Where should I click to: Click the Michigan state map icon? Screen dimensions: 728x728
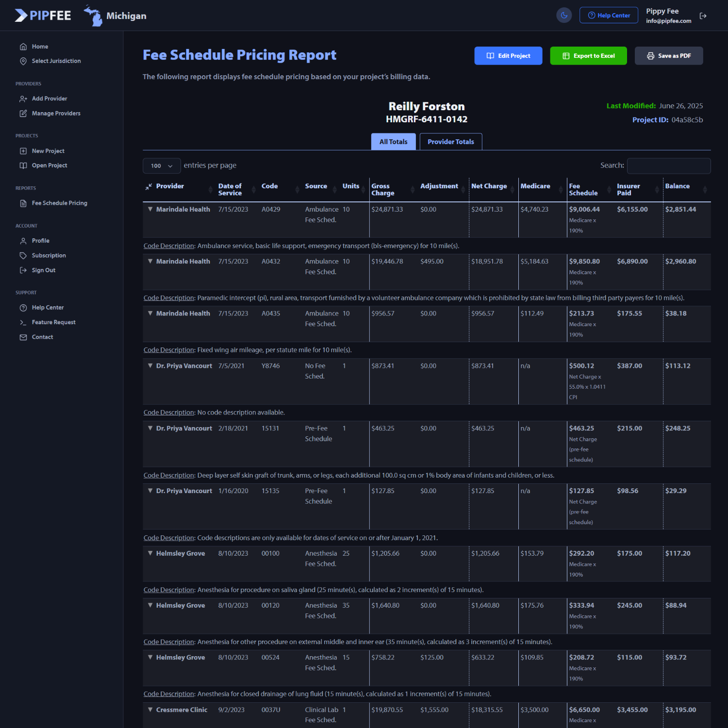[x=93, y=16]
